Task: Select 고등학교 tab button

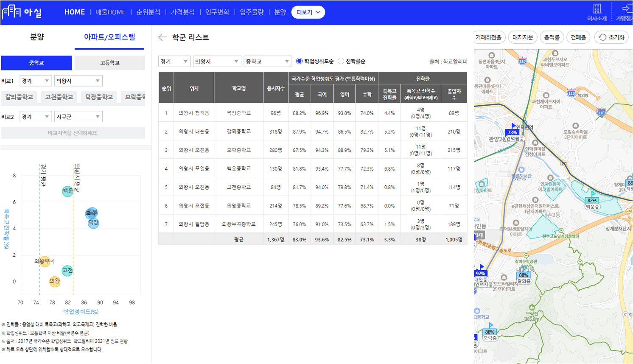Action: tap(110, 63)
